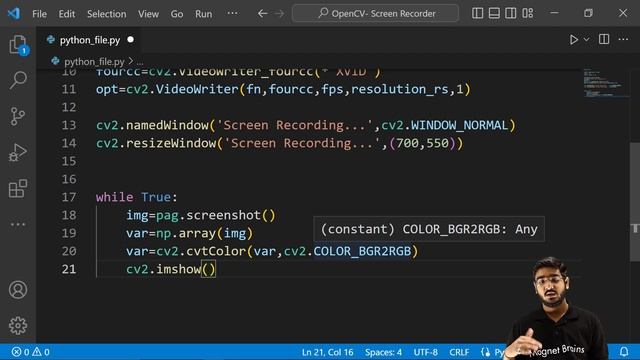Click line number 21 in the gutter
The width and height of the screenshot is (640, 360).
coord(69,269)
